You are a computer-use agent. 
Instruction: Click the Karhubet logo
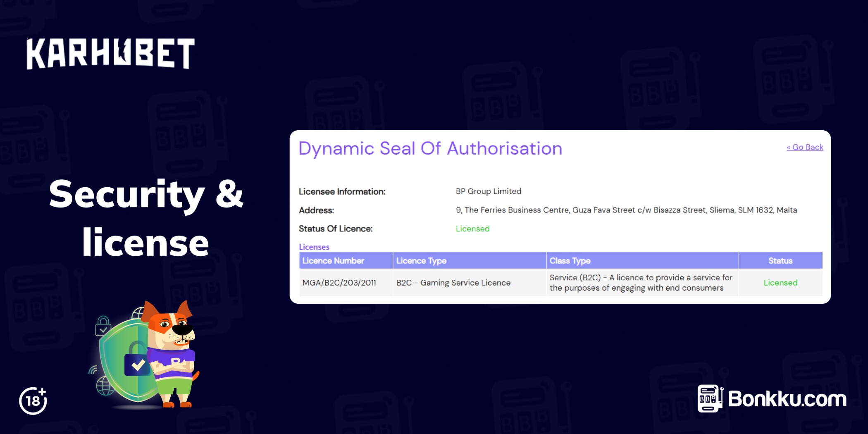click(110, 54)
